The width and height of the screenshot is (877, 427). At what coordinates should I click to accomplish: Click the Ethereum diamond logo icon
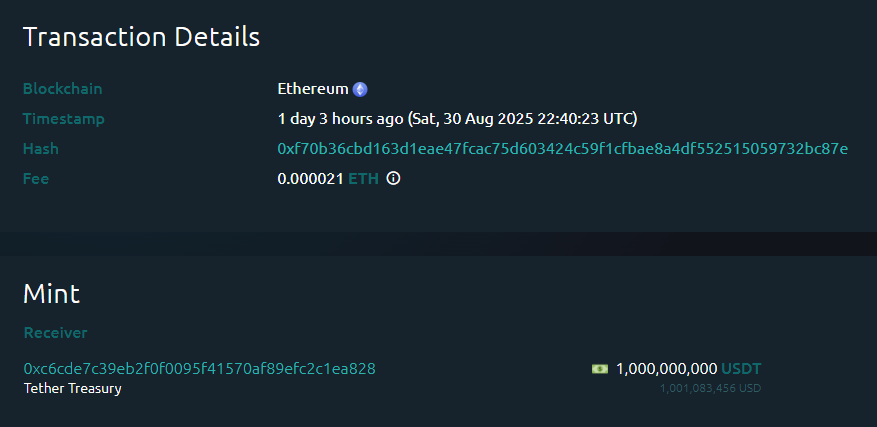point(360,89)
